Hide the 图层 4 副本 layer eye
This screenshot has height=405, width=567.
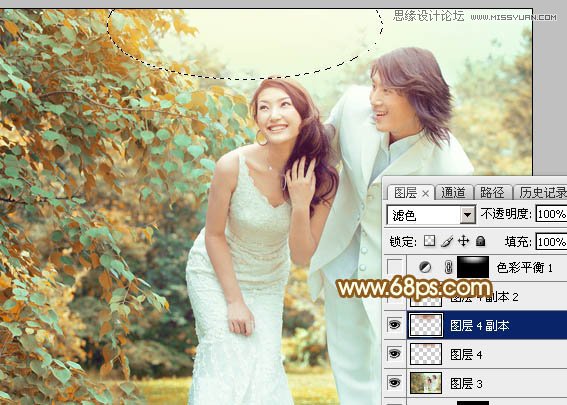click(395, 325)
